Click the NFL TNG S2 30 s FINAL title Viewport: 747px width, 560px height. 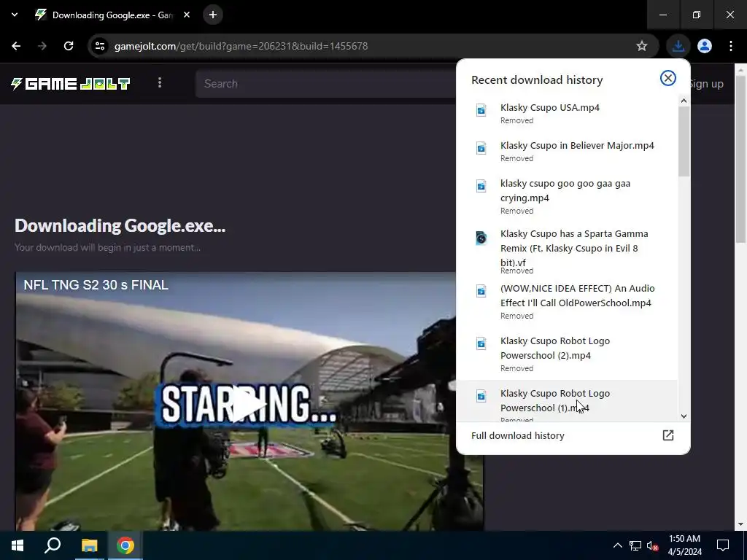(96, 285)
